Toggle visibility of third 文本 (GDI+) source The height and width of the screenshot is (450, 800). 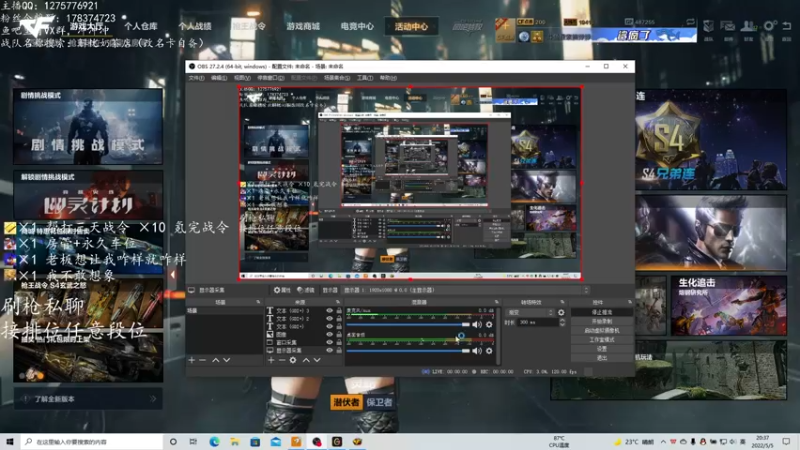click(x=329, y=327)
